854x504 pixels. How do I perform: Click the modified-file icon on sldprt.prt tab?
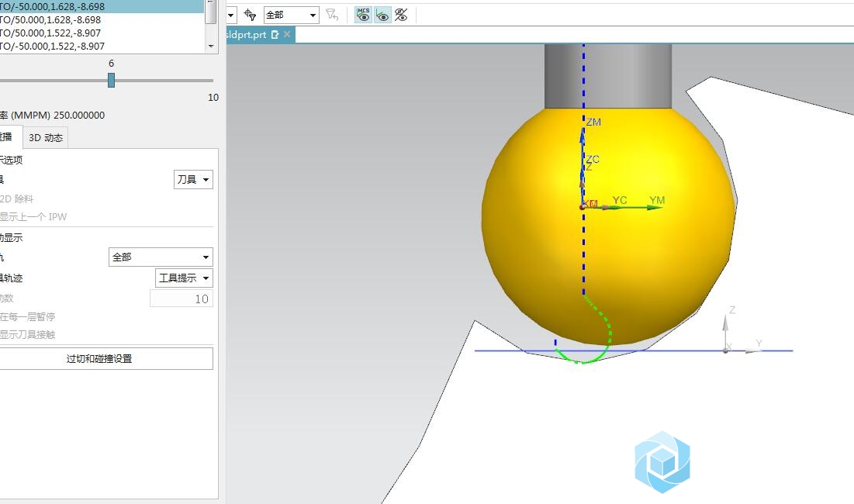coord(275,34)
